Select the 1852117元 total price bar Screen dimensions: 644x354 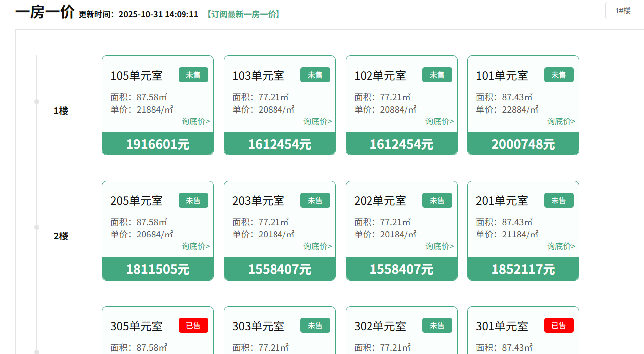coord(523,269)
